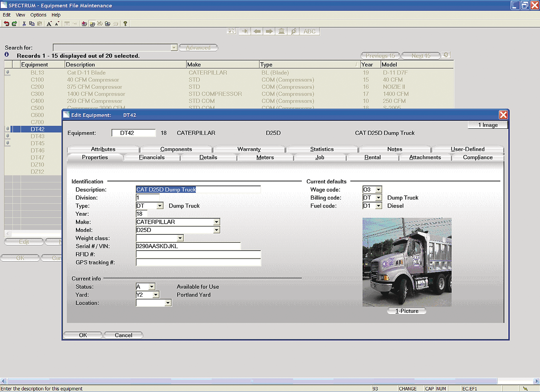Click the dump truck picture thumbnail
The width and height of the screenshot is (540, 392).
coord(407,262)
